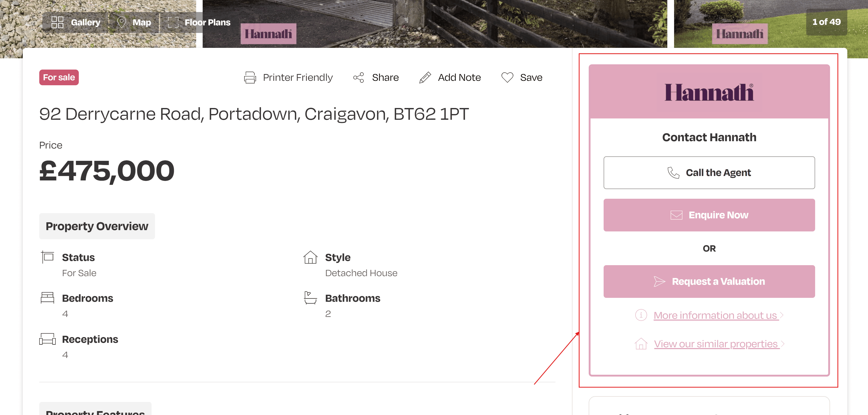Click the Hannath logo in contact card
868x415 pixels.
tap(709, 92)
